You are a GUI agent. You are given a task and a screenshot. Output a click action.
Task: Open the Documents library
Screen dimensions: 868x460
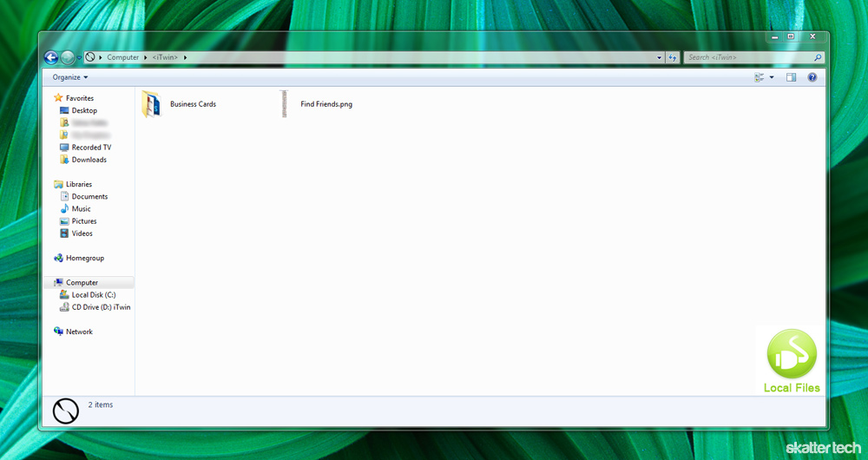(89, 196)
